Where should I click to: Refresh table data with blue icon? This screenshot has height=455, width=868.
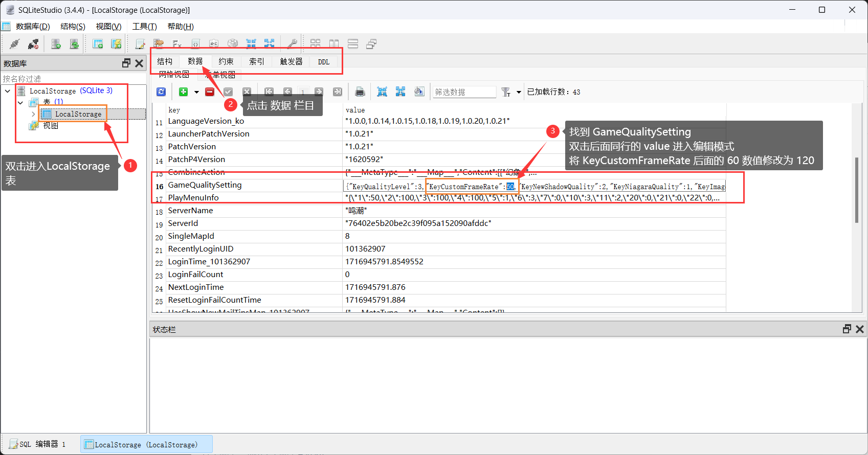(161, 92)
